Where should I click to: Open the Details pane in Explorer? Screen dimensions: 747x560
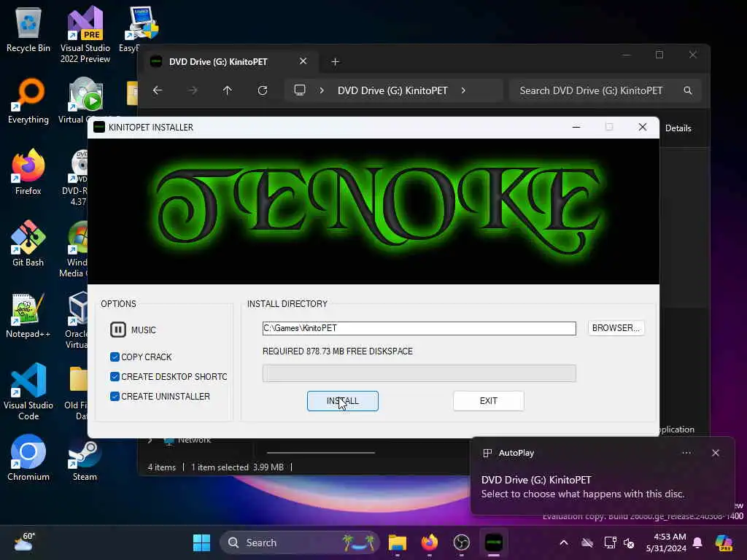tap(678, 128)
